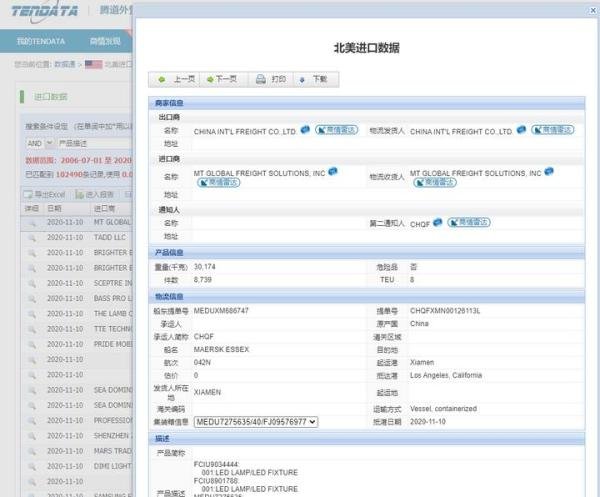The width and height of the screenshot is (600, 497).
Task: Open detail magnifier for MT GLOBAL row
Action: click(x=32, y=223)
